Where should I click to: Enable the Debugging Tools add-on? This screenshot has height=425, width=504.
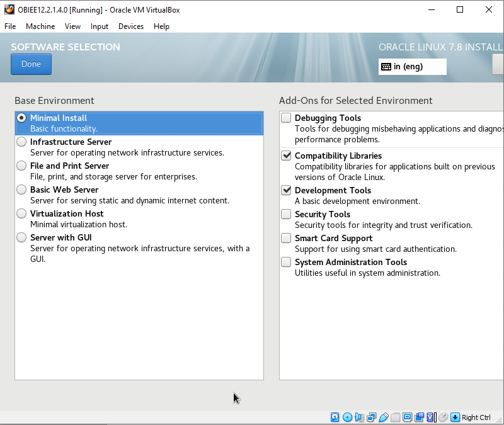click(286, 118)
